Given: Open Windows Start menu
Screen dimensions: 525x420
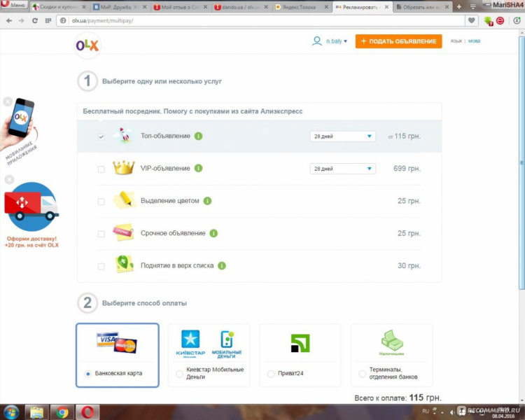Looking at the screenshot, I should click(x=11, y=412).
